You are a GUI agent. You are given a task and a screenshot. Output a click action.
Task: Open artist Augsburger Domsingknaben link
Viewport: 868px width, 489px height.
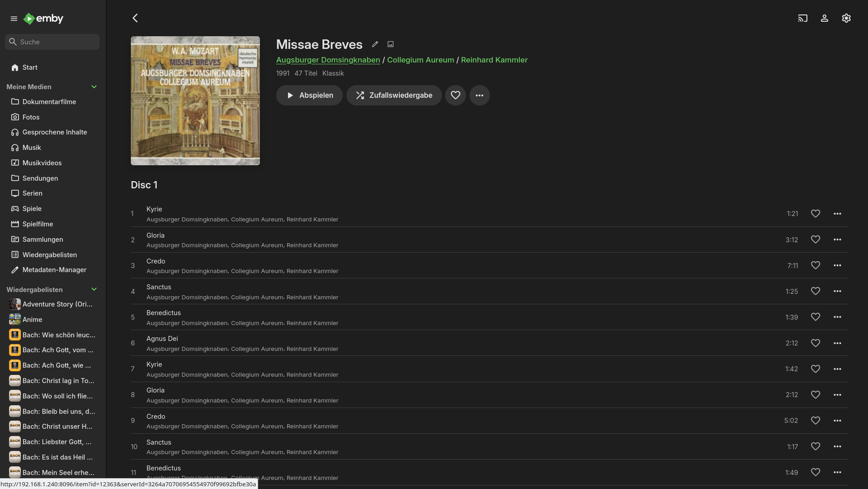click(328, 60)
